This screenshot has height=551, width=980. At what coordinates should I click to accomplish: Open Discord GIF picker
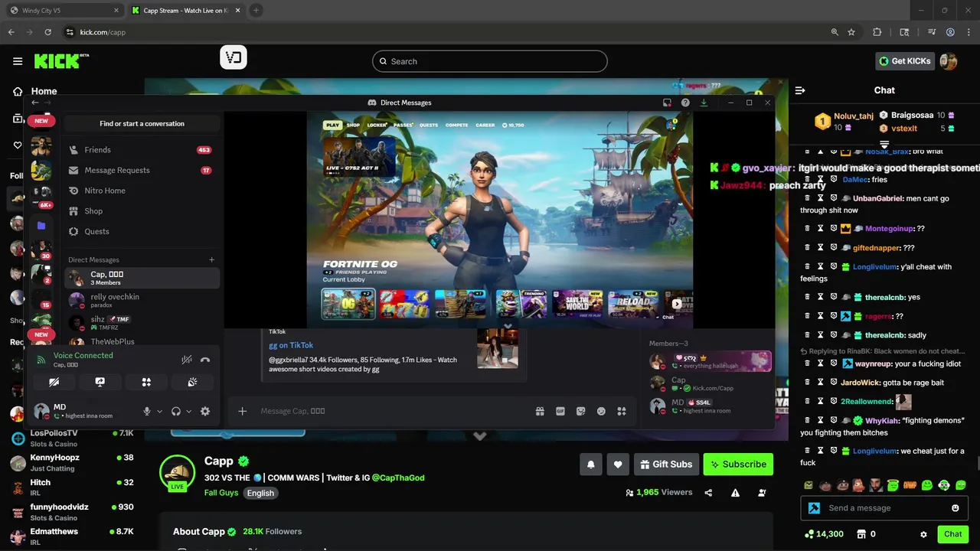(560, 411)
